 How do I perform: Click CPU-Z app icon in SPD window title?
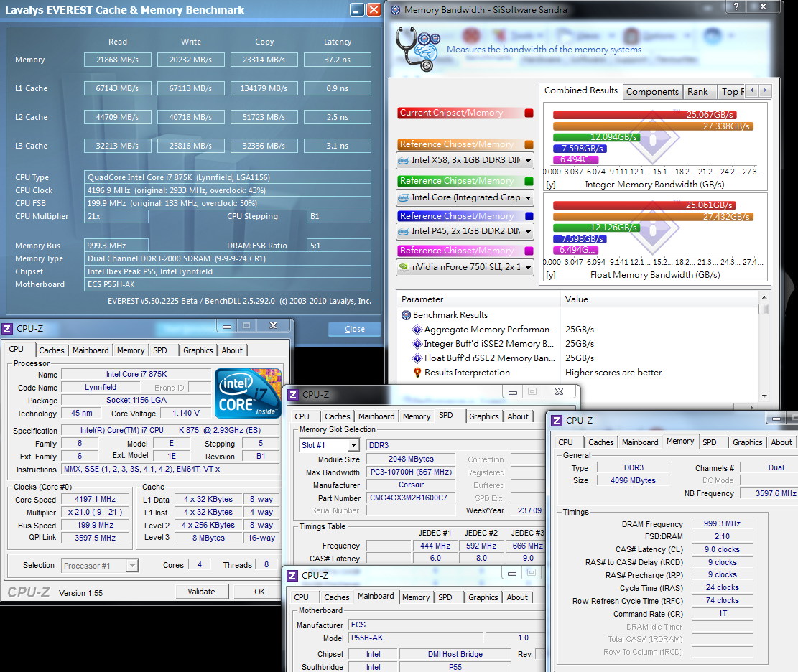292,395
